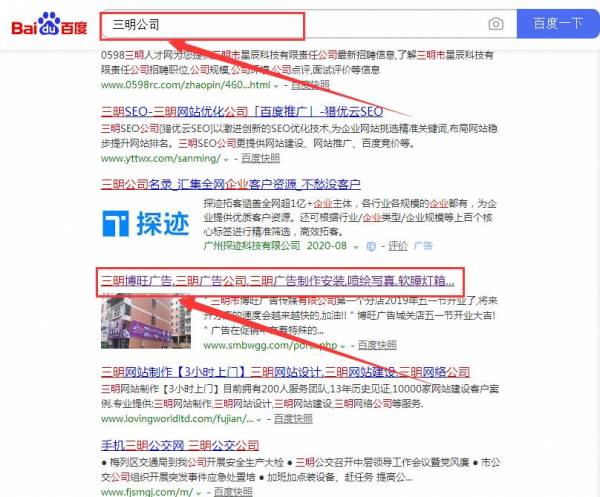600x497 pixels.
Task: Click the verification badge beside 2020-08
Action: click(370, 245)
